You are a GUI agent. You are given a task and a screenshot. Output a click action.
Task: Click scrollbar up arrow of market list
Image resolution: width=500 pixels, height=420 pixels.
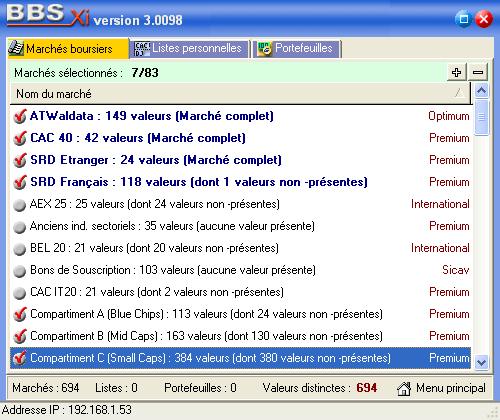[x=482, y=91]
